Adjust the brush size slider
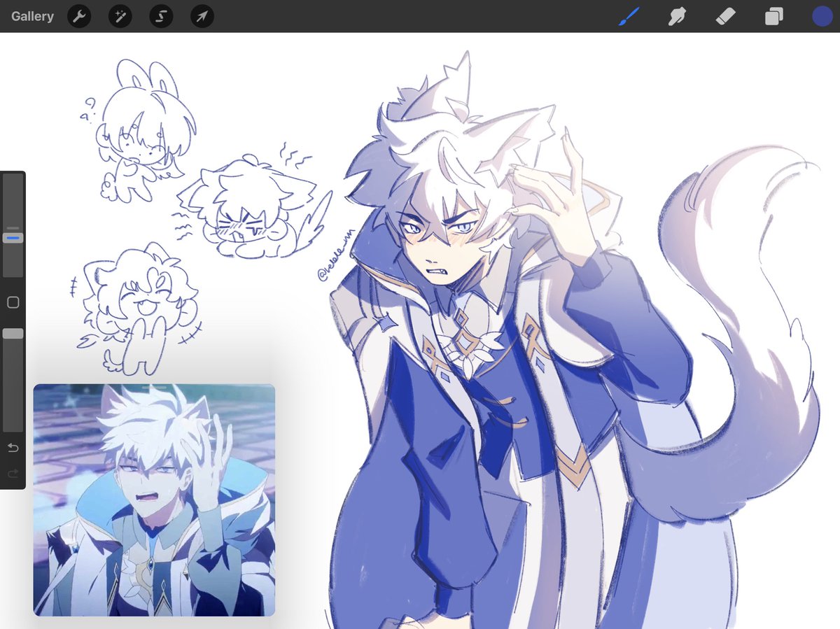The image size is (840, 629). [x=13, y=238]
